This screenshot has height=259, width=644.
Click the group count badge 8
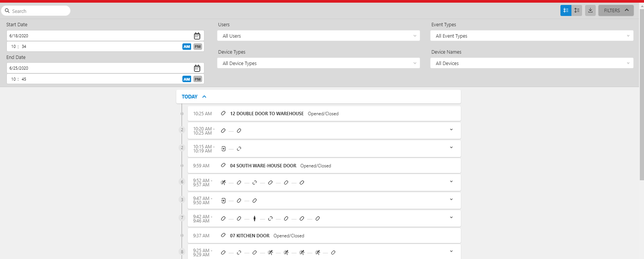182,252
